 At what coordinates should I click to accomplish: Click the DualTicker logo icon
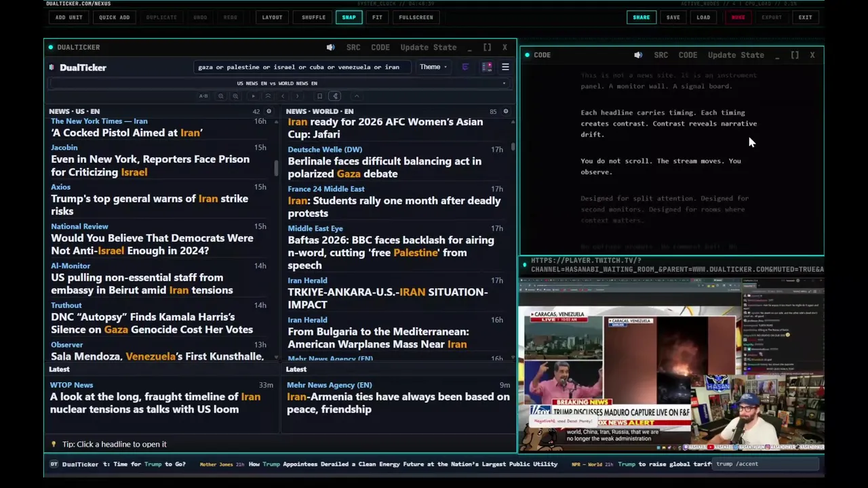(x=52, y=67)
